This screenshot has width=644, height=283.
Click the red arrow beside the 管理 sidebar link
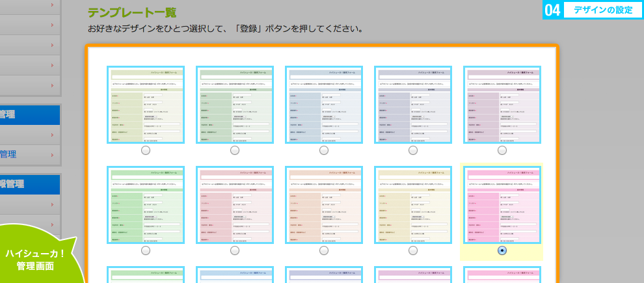[x=52, y=155]
